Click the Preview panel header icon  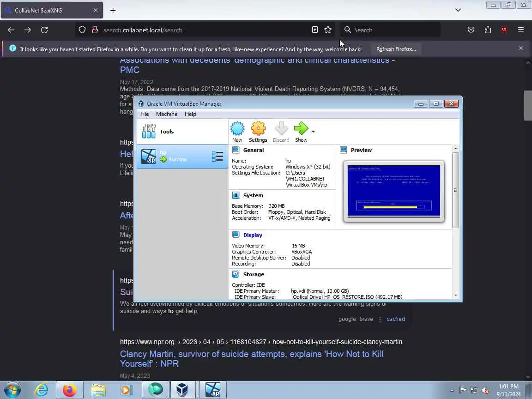coord(344,150)
